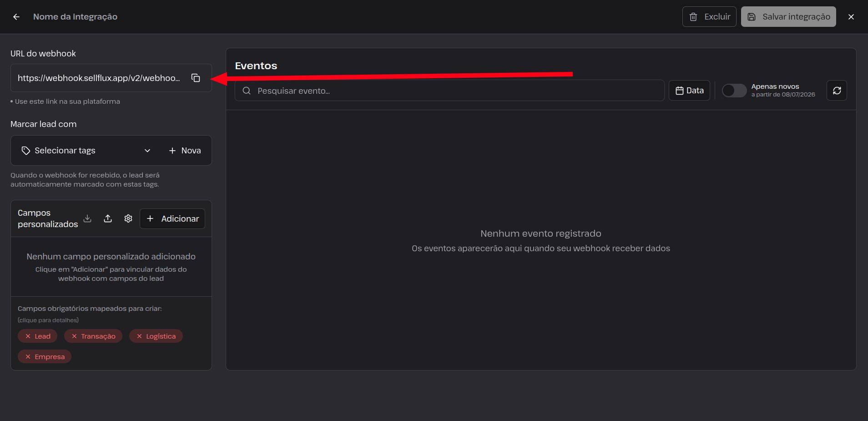
Task: Click the magnifier icon in the event search
Action: (247, 91)
